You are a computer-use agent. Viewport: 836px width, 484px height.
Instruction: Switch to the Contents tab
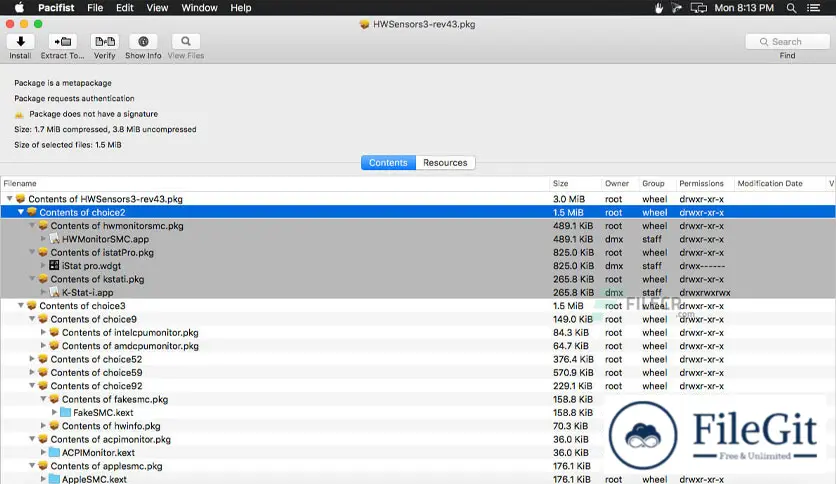click(388, 163)
